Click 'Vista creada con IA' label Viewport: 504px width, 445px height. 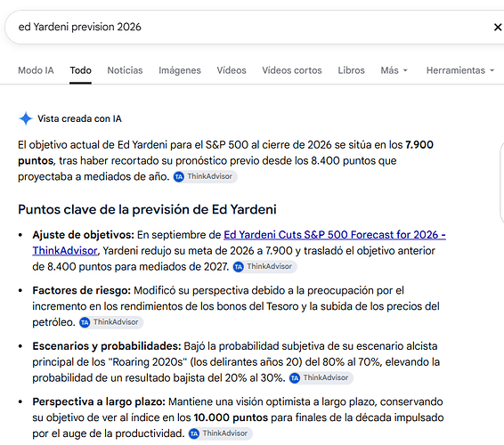(80, 119)
